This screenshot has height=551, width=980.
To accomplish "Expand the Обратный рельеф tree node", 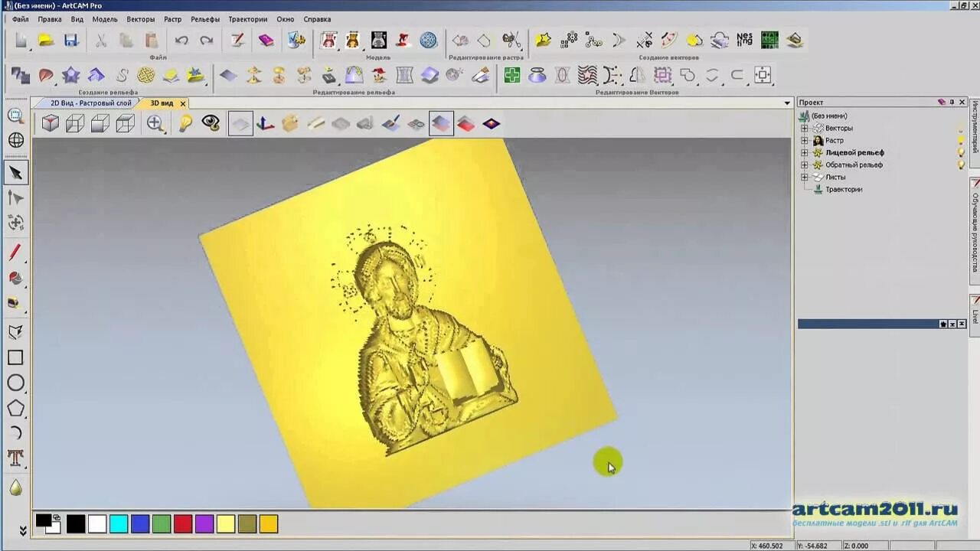I will [805, 165].
